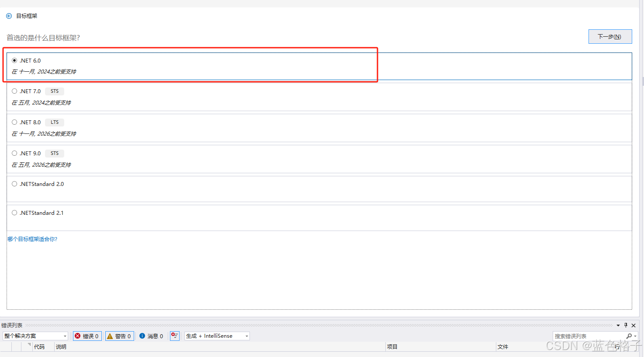Select the .NET 6.0 radio button
644x357 pixels.
pyautogui.click(x=14, y=60)
